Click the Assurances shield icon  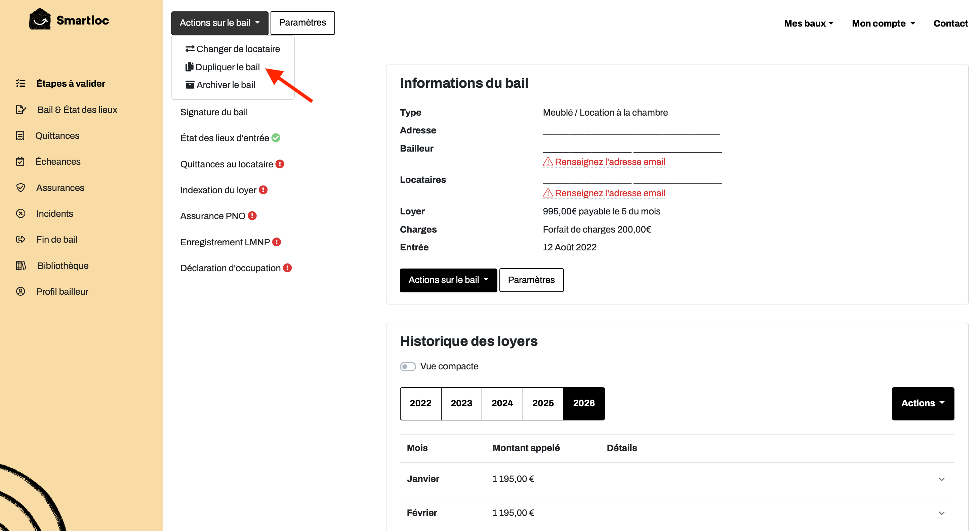point(21,188)
